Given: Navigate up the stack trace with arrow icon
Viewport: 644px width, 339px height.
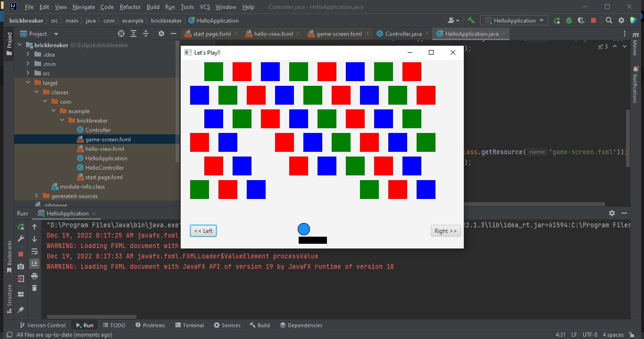Looking at the screenshot, I should [x=34, y=227].
